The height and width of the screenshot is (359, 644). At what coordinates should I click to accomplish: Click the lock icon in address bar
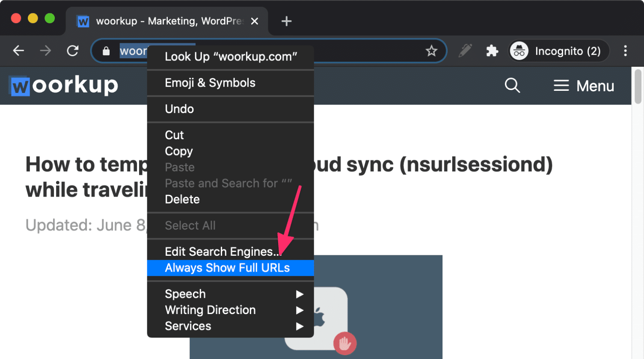(106, 51)
